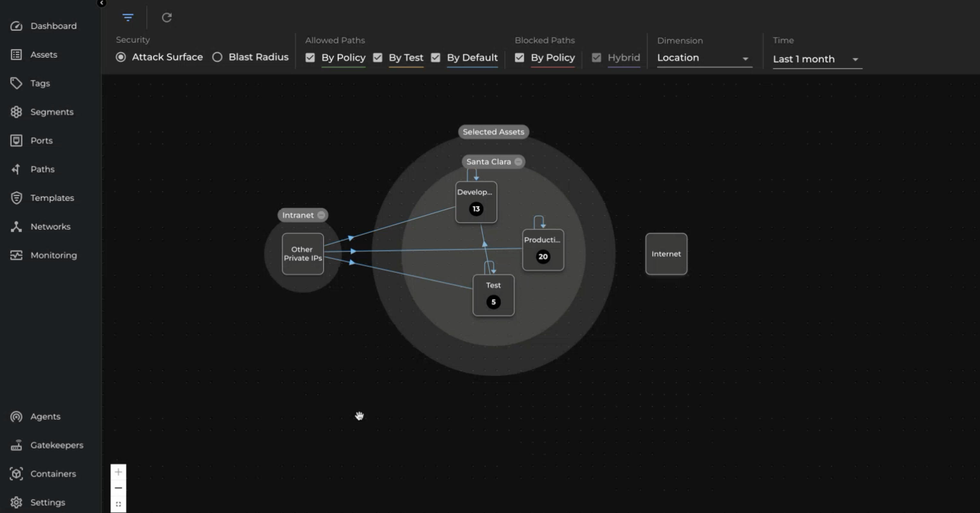
Task: Collapse the Intranet group
Action: click(321, 215)
